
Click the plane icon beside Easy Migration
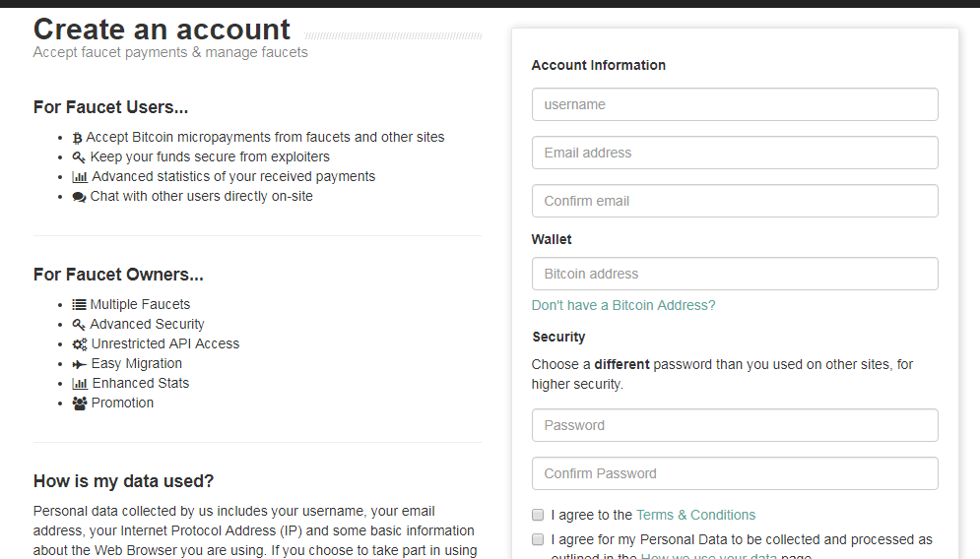click(80, 364)
